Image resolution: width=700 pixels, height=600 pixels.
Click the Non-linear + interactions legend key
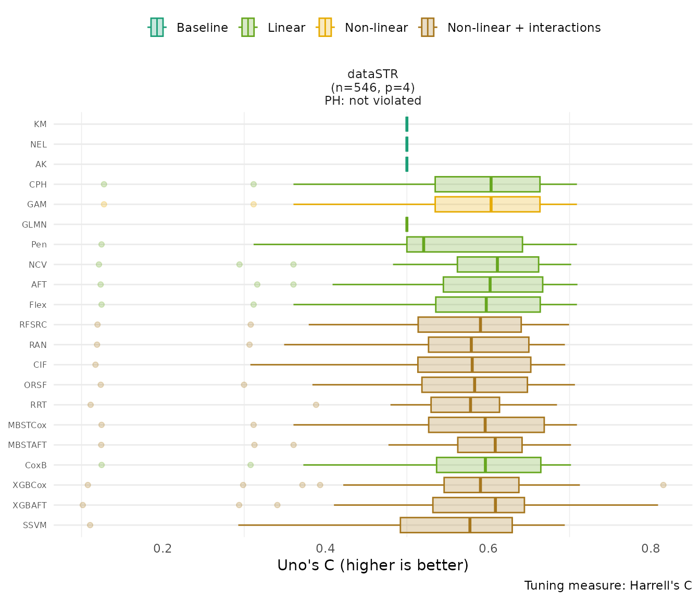[x=427, y=28]
